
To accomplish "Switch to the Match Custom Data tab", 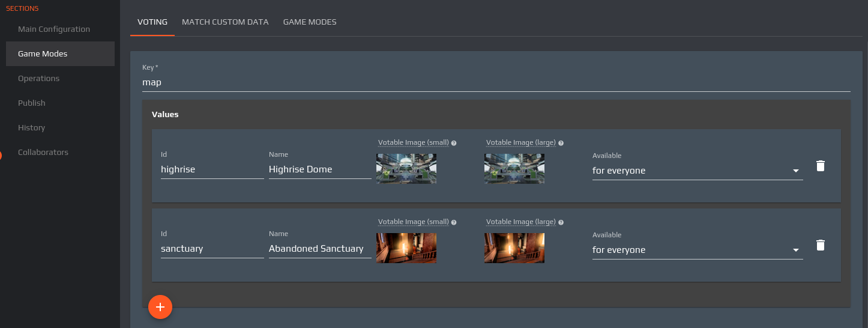I will click(x=225, y=22).
